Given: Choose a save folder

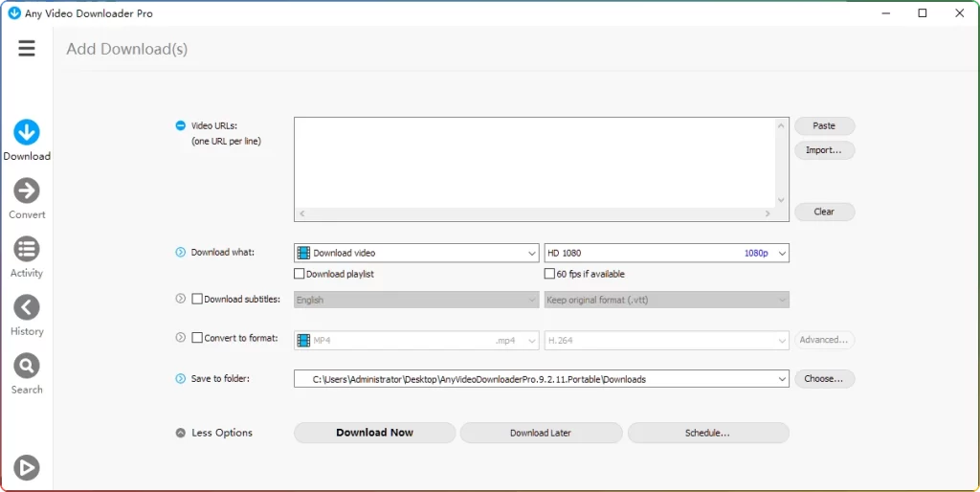Looking at the screenshot, I should [824, 379].
